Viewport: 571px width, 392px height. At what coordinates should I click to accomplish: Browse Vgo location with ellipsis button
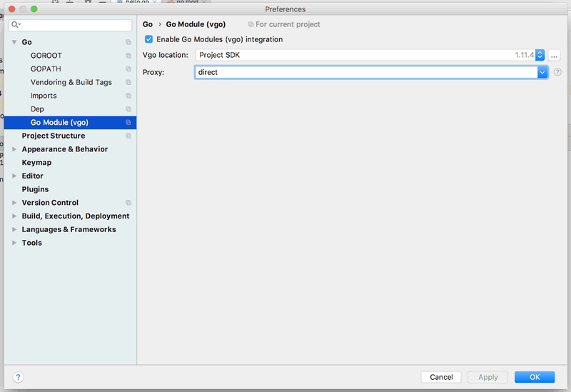[x=554, y=56]
